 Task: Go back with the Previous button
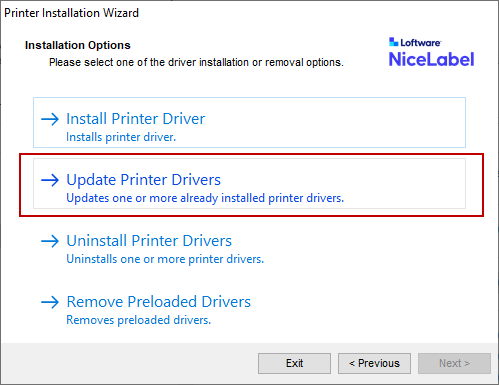(374, 363)
